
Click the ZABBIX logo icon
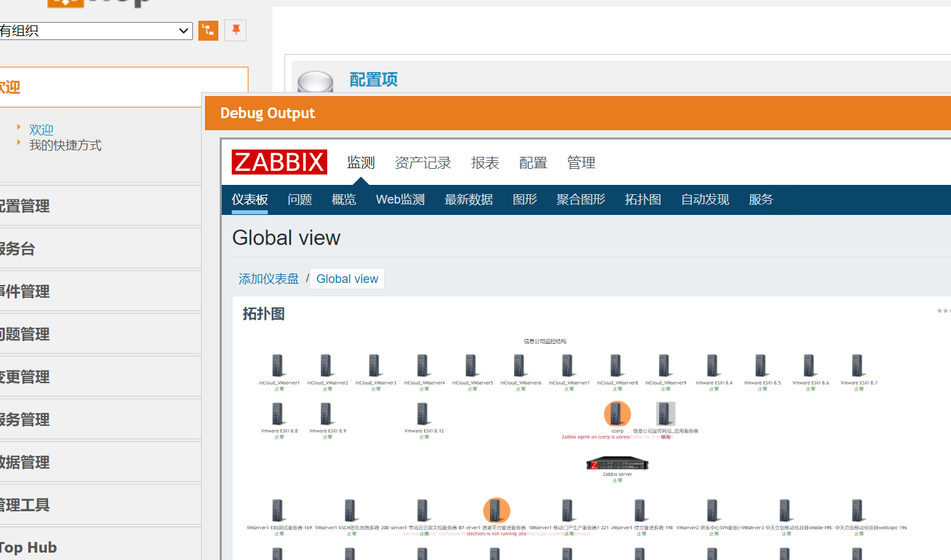click(x=279, y=162)
